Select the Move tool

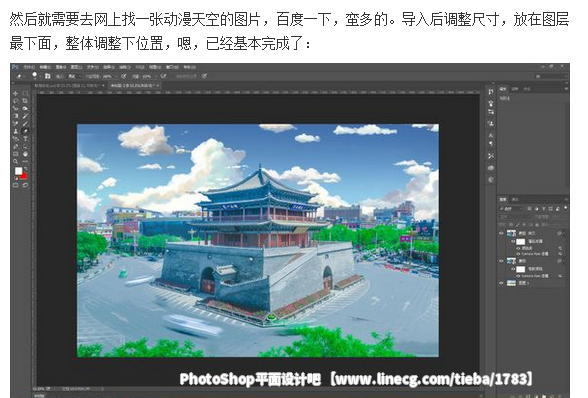tap(15, 93)
